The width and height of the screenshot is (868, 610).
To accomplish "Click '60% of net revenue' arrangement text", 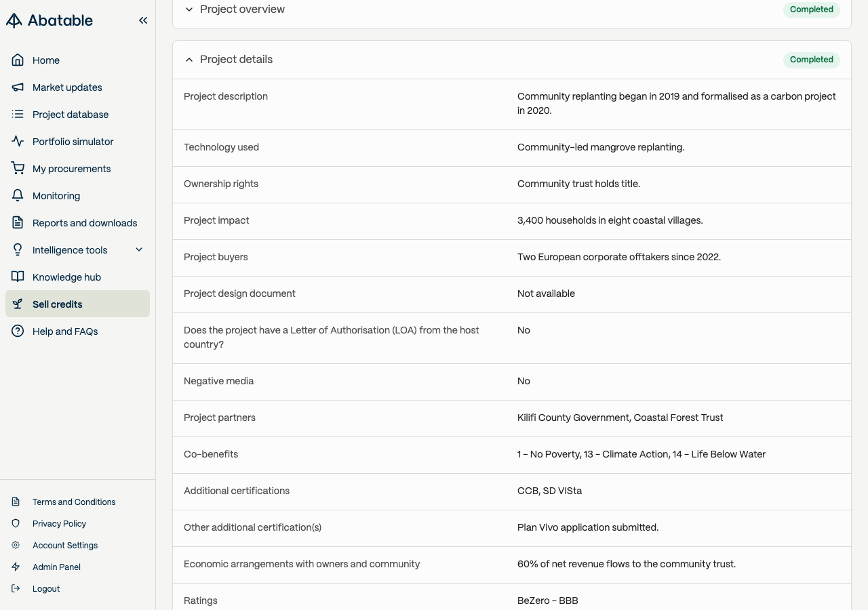I will click(627, 564).
